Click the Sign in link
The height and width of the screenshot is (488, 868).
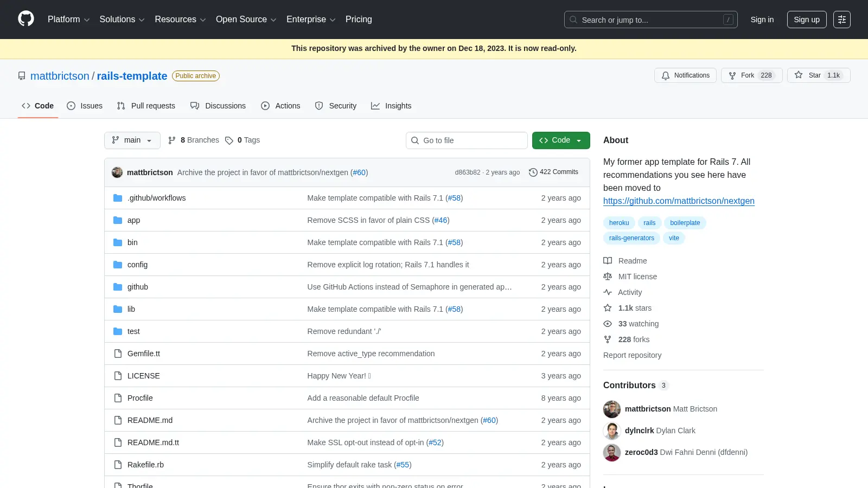point(762,20)
